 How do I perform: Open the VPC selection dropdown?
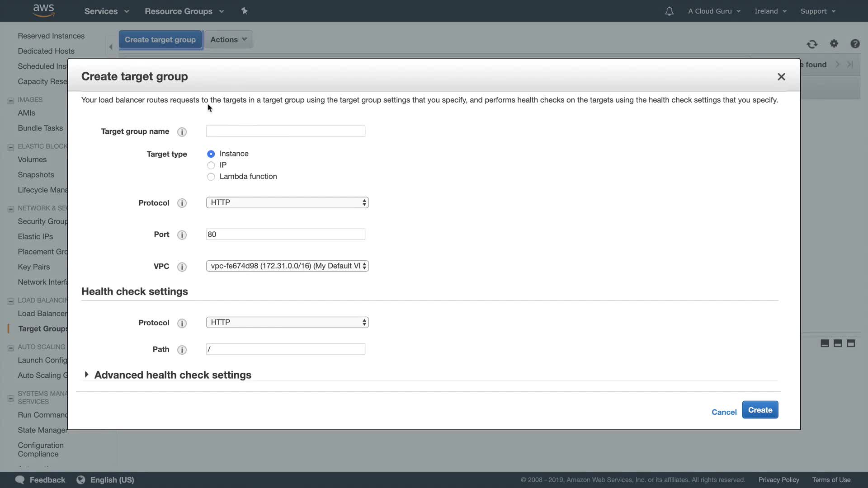coord(287,266)
